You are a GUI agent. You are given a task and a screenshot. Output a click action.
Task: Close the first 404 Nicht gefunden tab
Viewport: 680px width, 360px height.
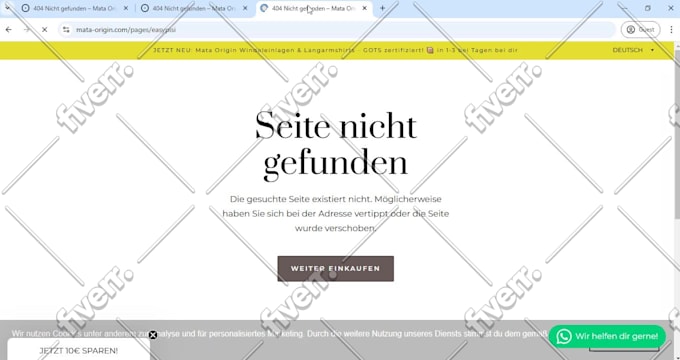pyautogui.click(x=126, y=8)
